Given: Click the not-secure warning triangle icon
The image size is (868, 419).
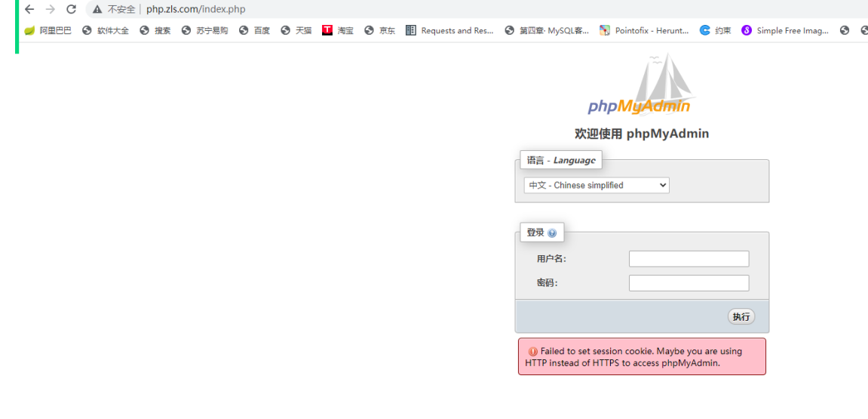Looking at the screenshot, I should 97,9.
